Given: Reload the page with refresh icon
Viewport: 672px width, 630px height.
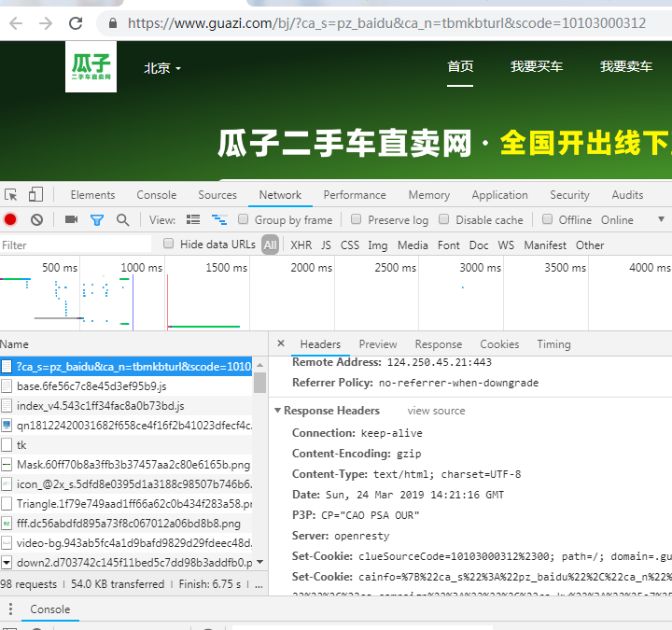Looking at the screenshot, I should coord(76,22).
